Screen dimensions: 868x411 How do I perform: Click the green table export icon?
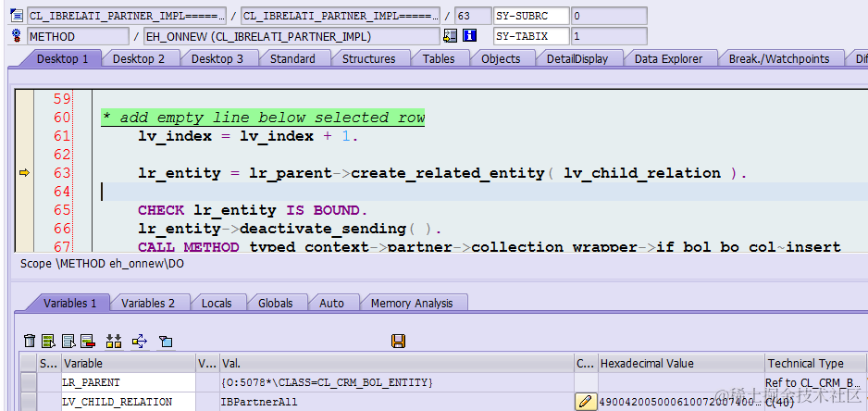click(x=49, y=342)
